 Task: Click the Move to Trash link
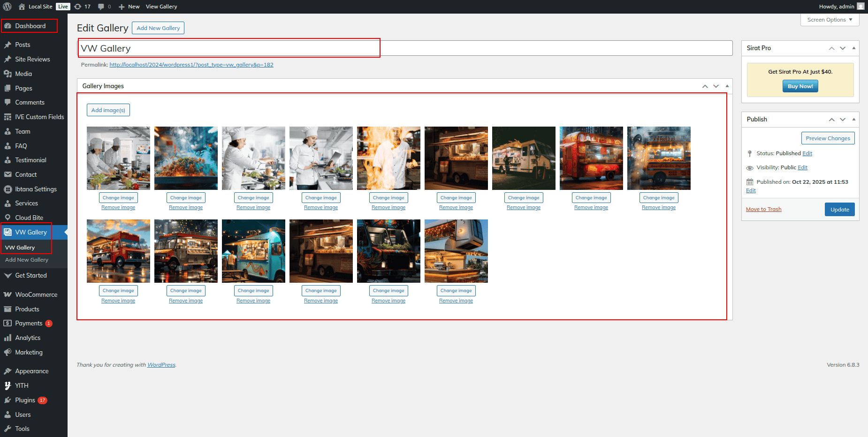point(763,209)
